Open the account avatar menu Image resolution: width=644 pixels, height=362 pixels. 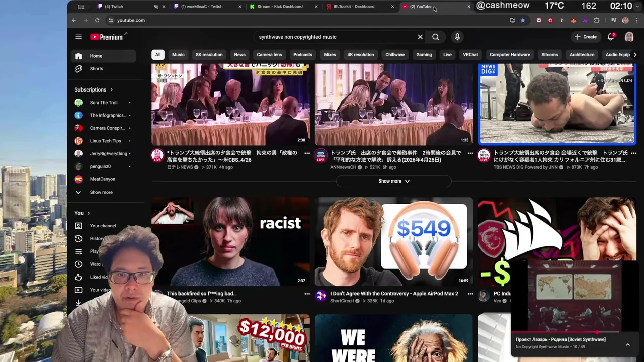click(629, 37)
